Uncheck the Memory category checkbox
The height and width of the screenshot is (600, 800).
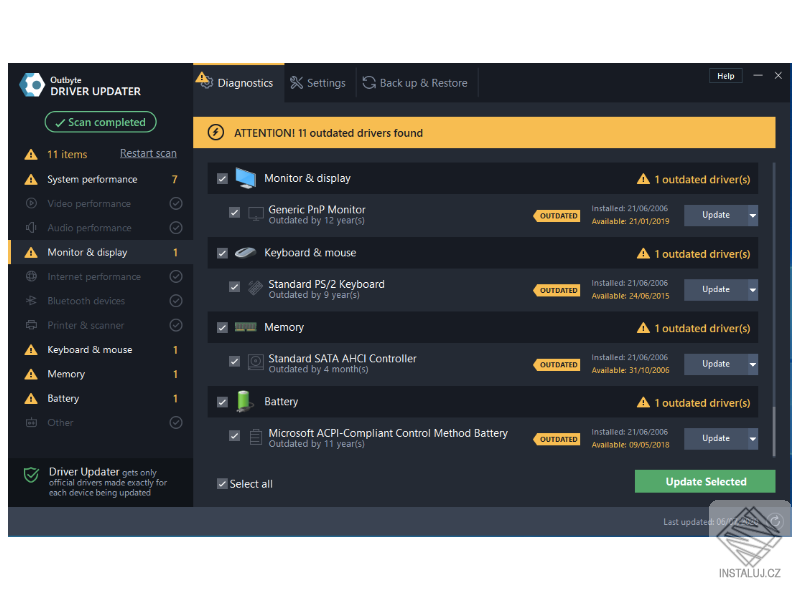pos(222,328)
